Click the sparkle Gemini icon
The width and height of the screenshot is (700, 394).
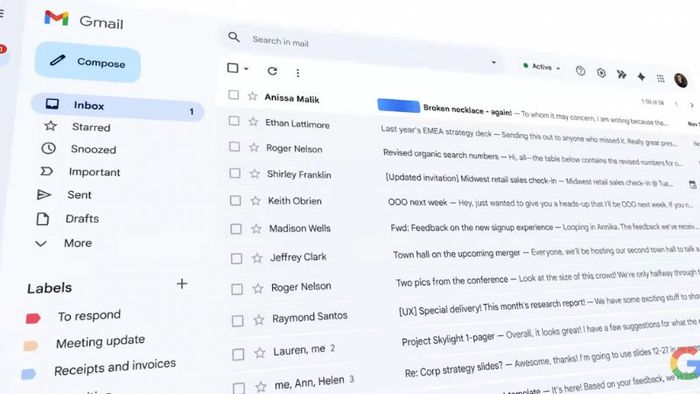click(x=641, y=76)
